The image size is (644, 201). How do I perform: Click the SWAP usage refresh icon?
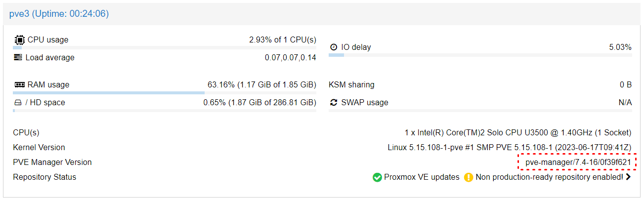(334, 102)
